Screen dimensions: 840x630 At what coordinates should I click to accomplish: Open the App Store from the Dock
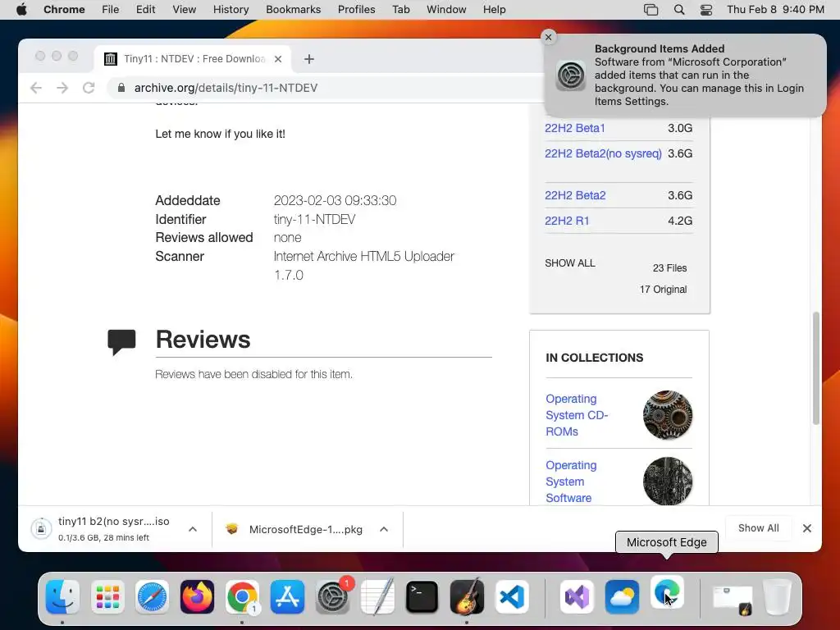click(287, 596)
